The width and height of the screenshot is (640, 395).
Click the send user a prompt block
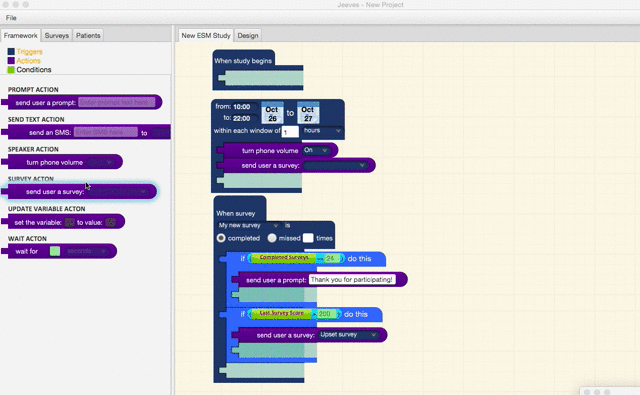coord(82,102)
